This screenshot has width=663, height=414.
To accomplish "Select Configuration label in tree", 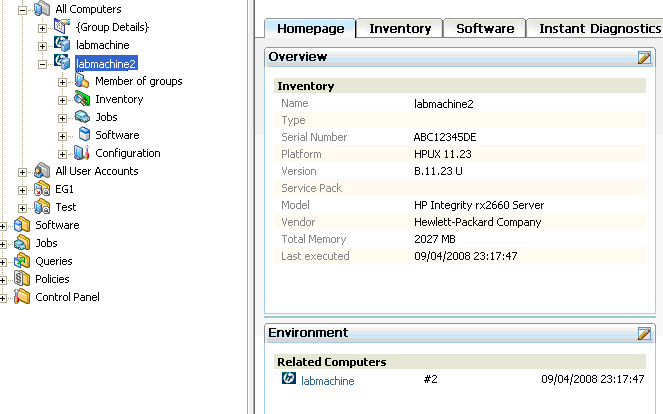I will tap(128, 153).
